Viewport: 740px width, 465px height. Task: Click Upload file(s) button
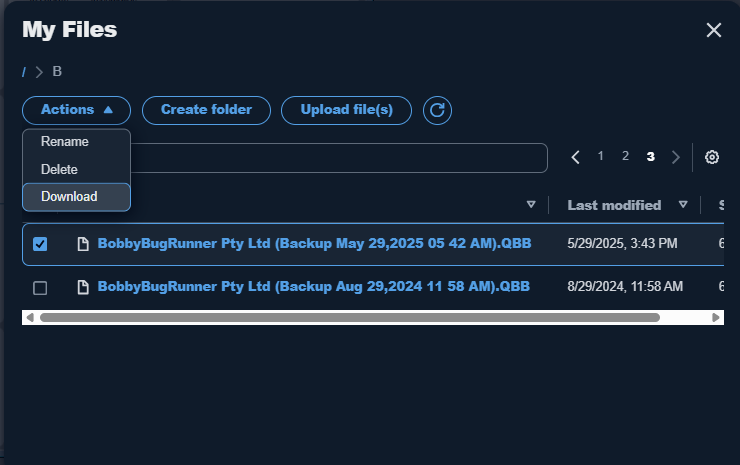tap(346, 110)
